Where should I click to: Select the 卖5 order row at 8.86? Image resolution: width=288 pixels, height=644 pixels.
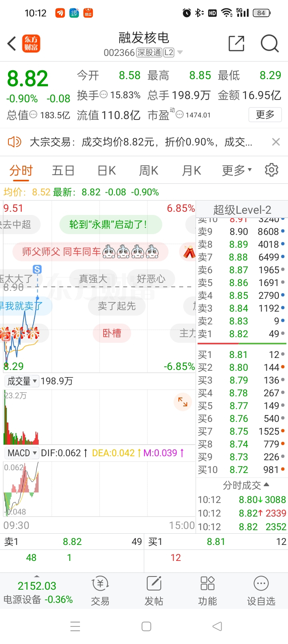point(242,283)
